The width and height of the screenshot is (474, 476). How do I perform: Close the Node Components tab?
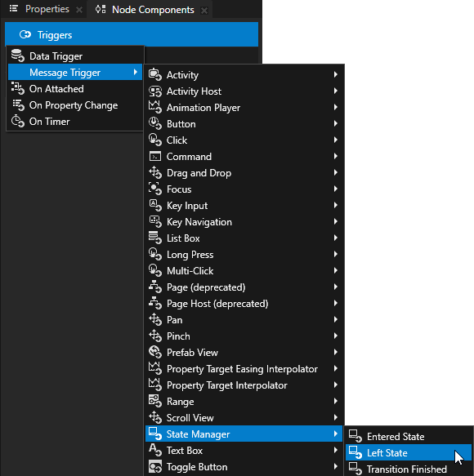(204, 11)
